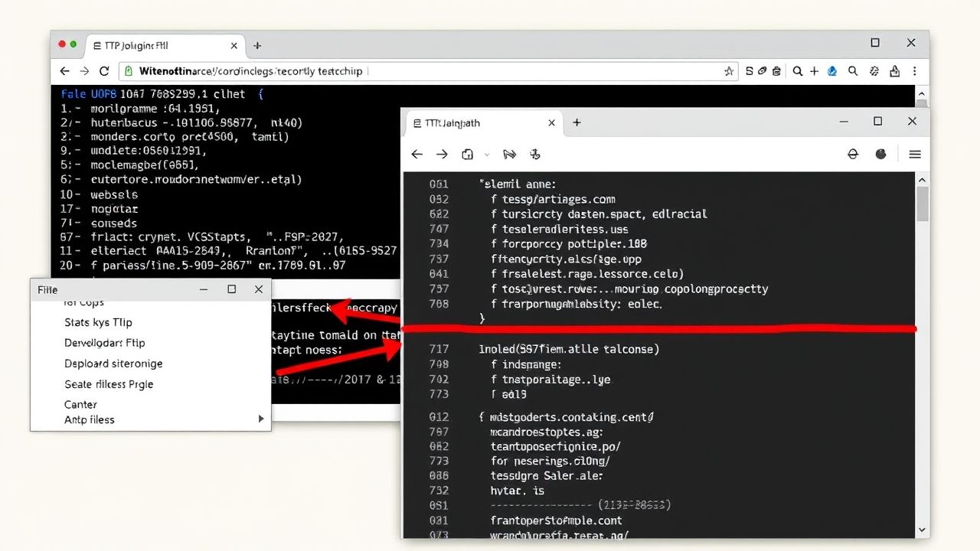
Task: Click the plus icon in back browser toolbar
Action: coord(814,71)
